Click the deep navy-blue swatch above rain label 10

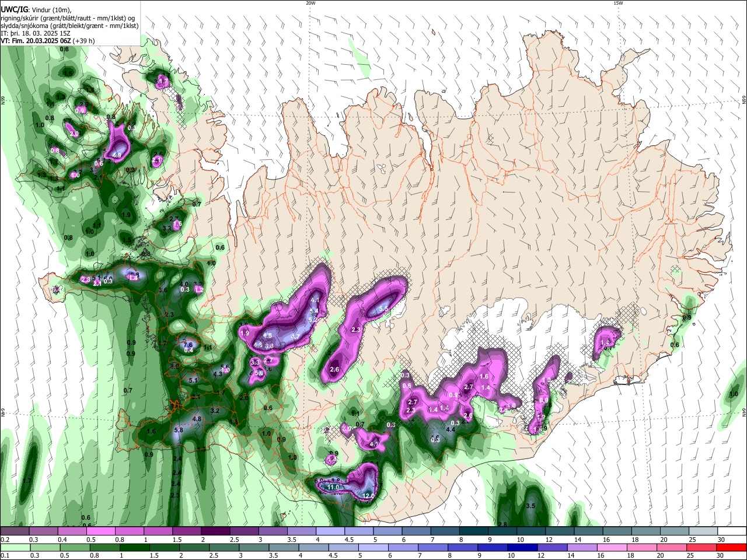pyautogui.click(x=521, y=547)
